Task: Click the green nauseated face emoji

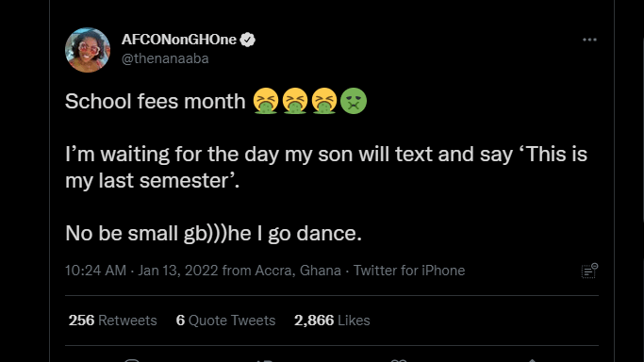Action: pyautogui.click(x=354, y=101)
